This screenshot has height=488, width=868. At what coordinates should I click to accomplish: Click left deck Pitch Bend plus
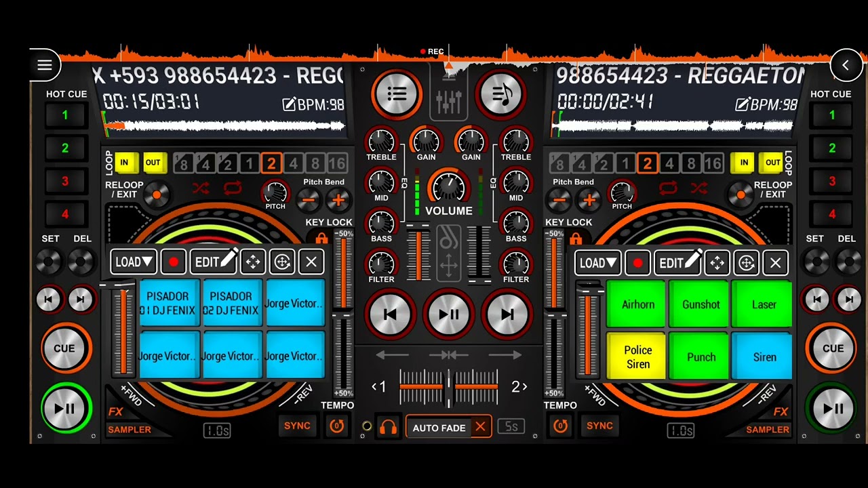338,200
